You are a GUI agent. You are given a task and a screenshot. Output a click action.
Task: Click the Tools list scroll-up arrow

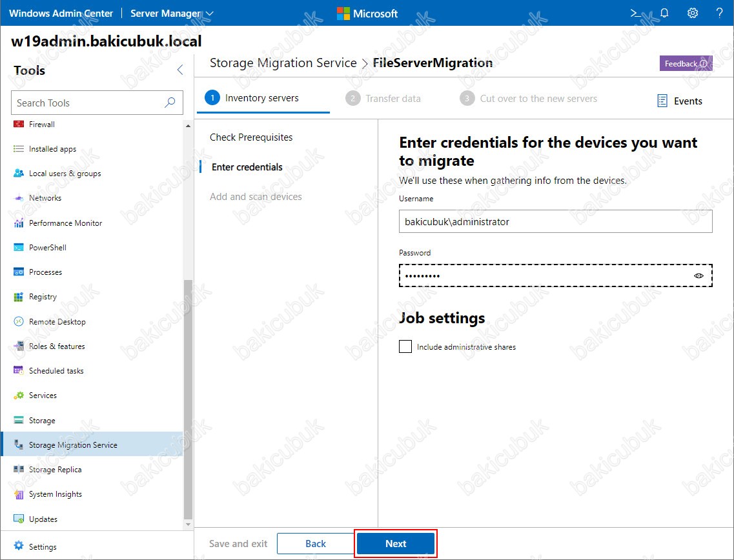coord(188,126)
